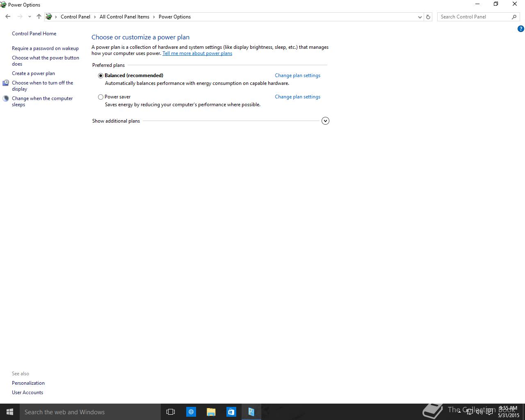Screen dimensions: 525x420
Task: Open the address bar history dropdown
Action: point(420,17)
